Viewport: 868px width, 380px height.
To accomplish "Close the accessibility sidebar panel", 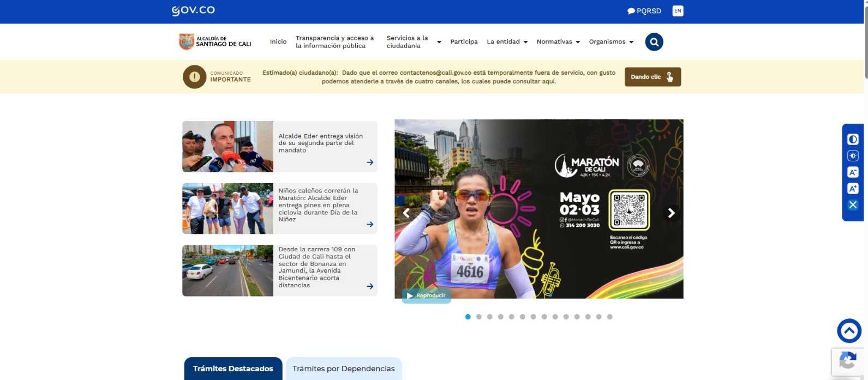I will click(x=853, y=205).
